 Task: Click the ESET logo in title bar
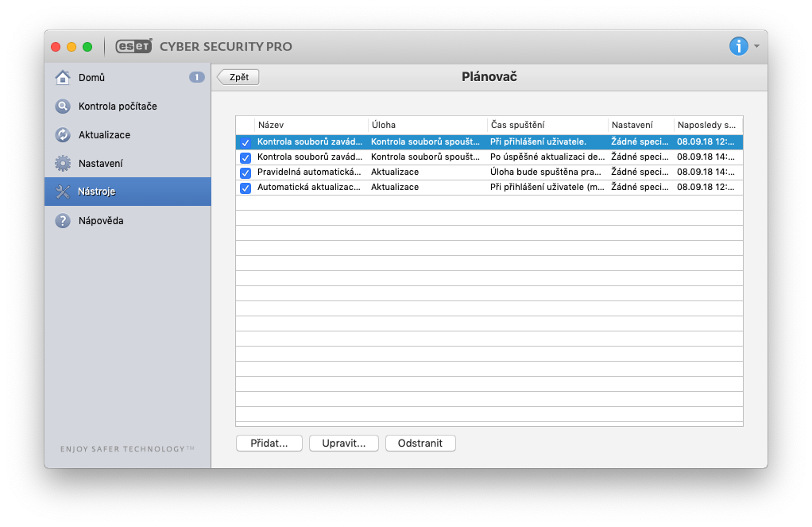click(133, 46)
